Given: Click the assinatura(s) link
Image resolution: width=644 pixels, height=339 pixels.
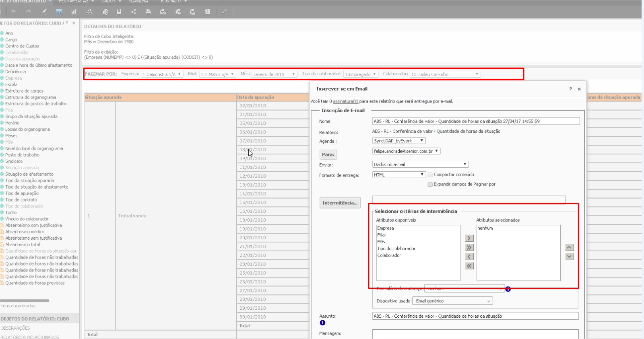Looking at the screenshot, I should (x=345, y=101).
